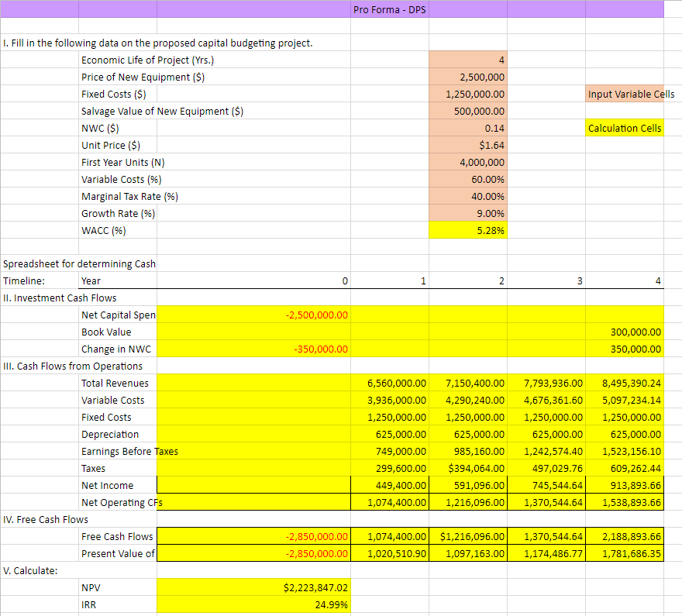Select the Total Revenues year 1 cell
This screenshot has height=616, width=682.
391,384
